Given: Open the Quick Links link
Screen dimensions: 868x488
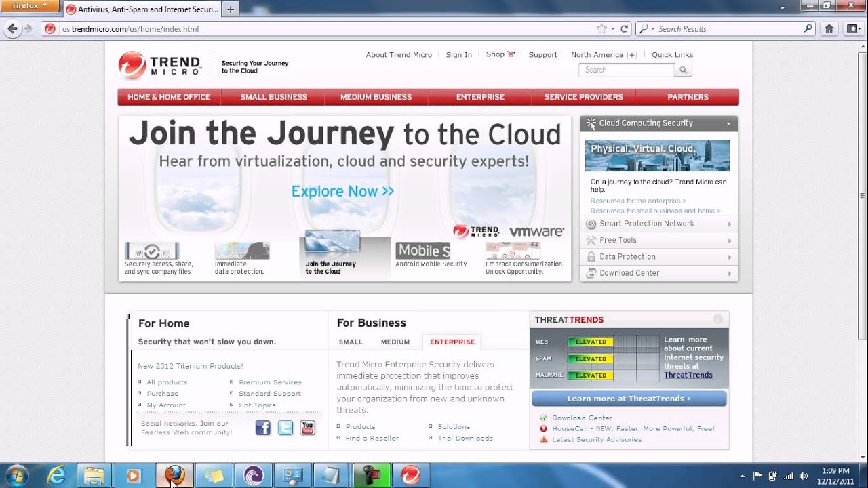Looking at the screenshot, I should [672, 54].
